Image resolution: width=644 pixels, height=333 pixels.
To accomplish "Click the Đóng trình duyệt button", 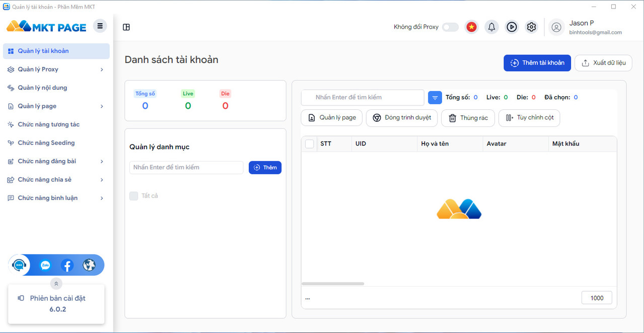I will [x=402, y=118].
